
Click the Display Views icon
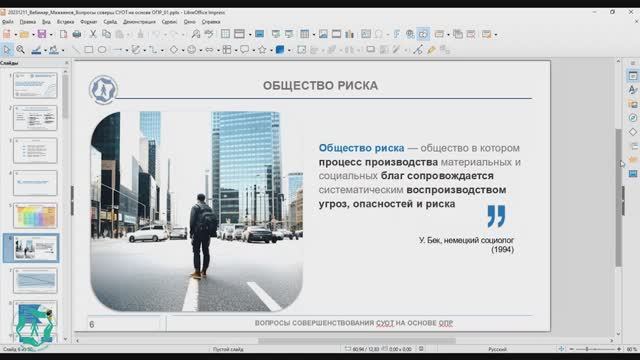(x=239, y=34)
